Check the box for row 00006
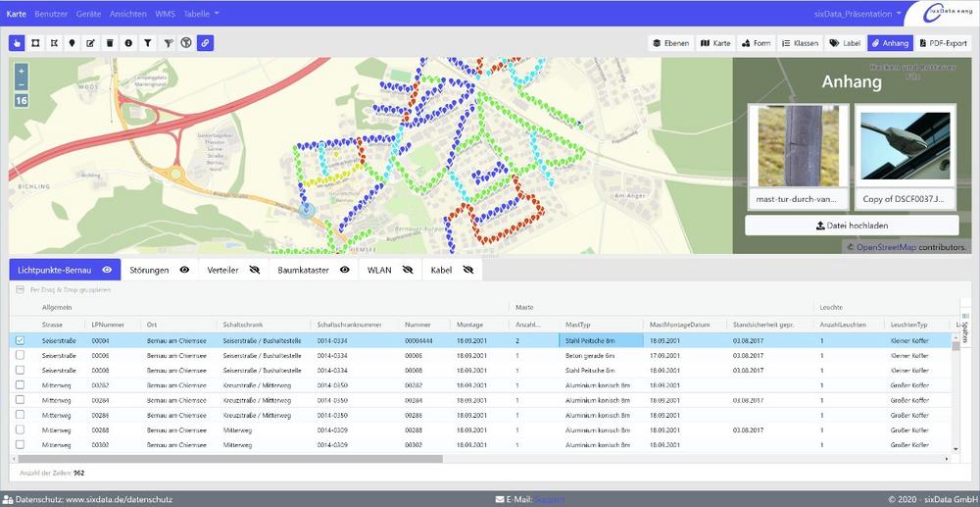The height and width of the screenshot is (507, 980). coord(20,355)
